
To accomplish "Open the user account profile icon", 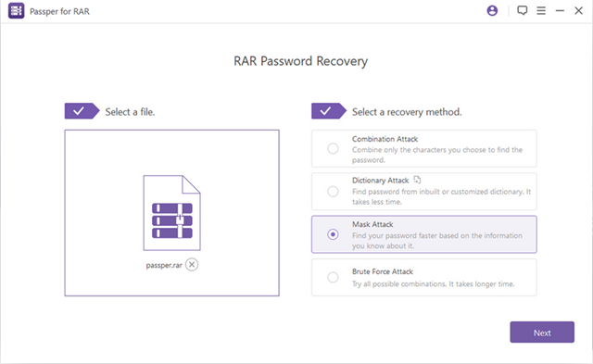I will click(492, 10).
